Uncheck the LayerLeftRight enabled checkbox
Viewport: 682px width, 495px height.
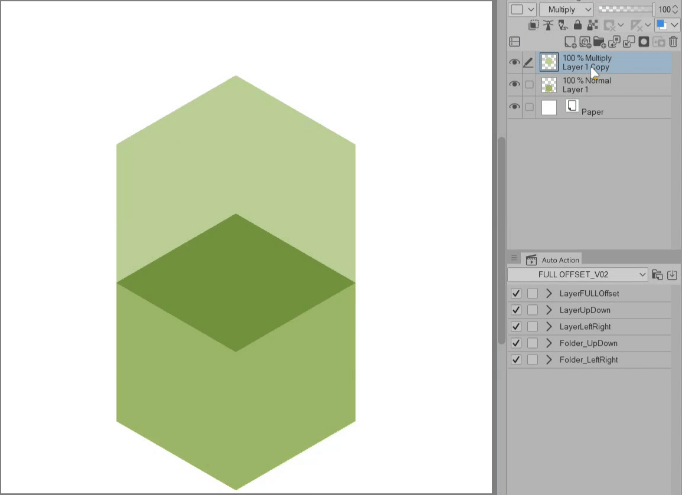516,326
